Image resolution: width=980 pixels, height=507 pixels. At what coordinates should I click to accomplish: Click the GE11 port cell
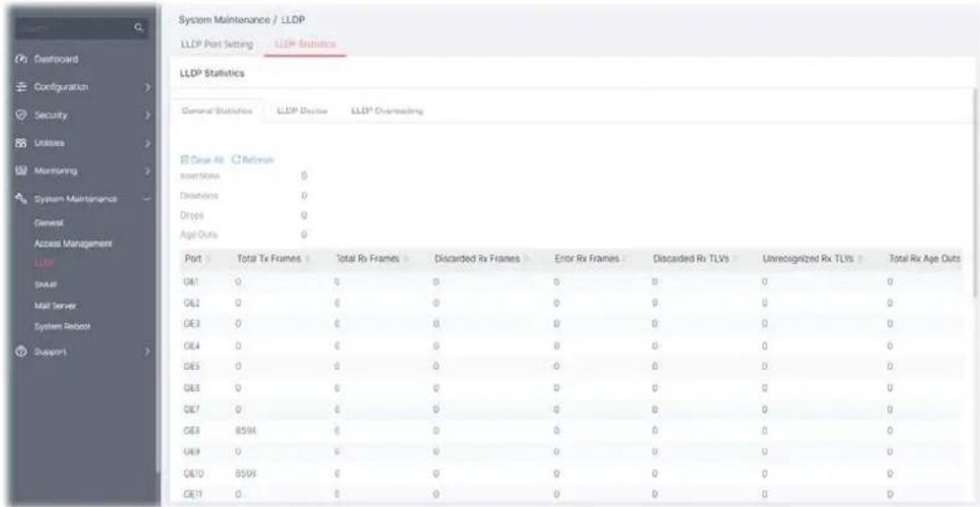pos(192,492)
